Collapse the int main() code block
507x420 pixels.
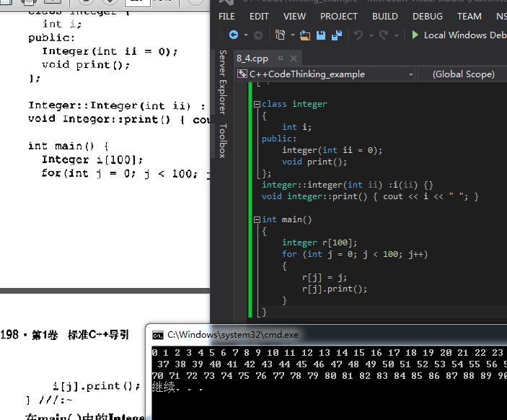[256, 219]
